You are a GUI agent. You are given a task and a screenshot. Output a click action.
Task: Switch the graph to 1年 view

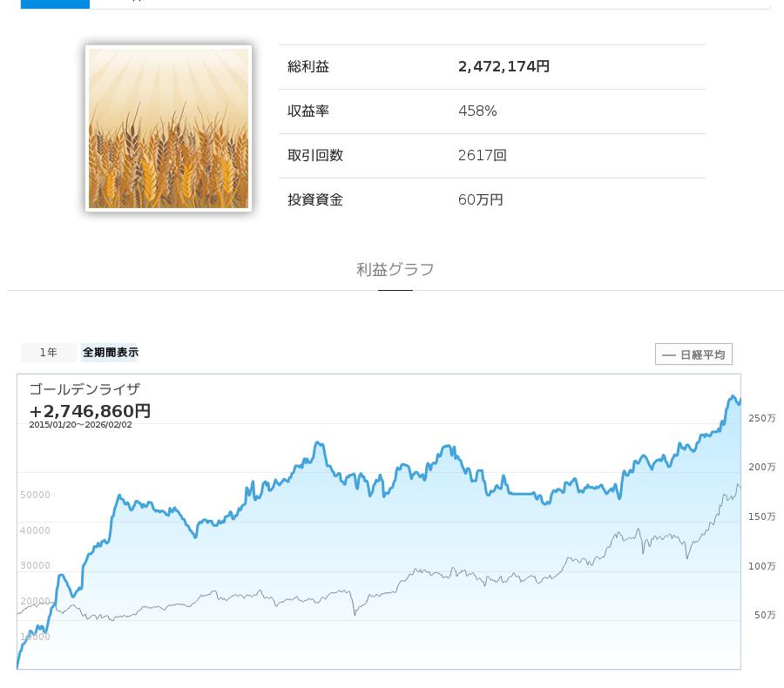point(49,353)
